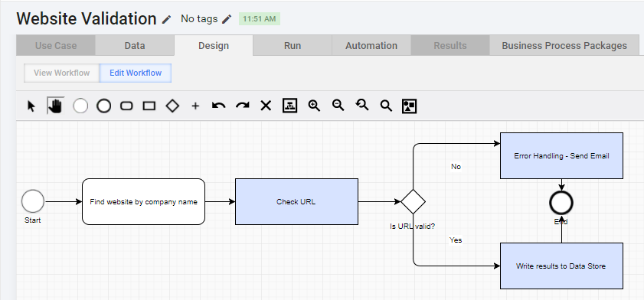The image size is (644, 300).
Task: Select the pointer arrow tool
Action: pos(31,106)
